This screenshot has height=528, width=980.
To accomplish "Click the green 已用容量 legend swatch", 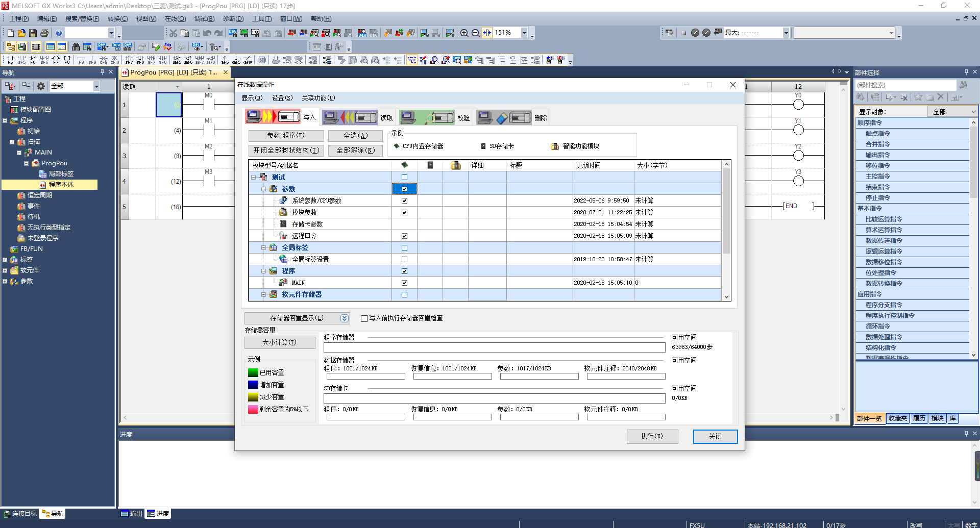I will [253, 372].
